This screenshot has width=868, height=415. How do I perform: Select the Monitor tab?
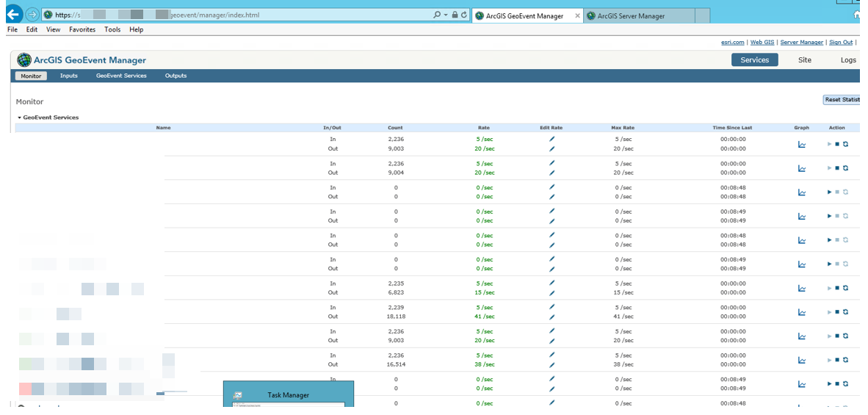tap(31, 76)
